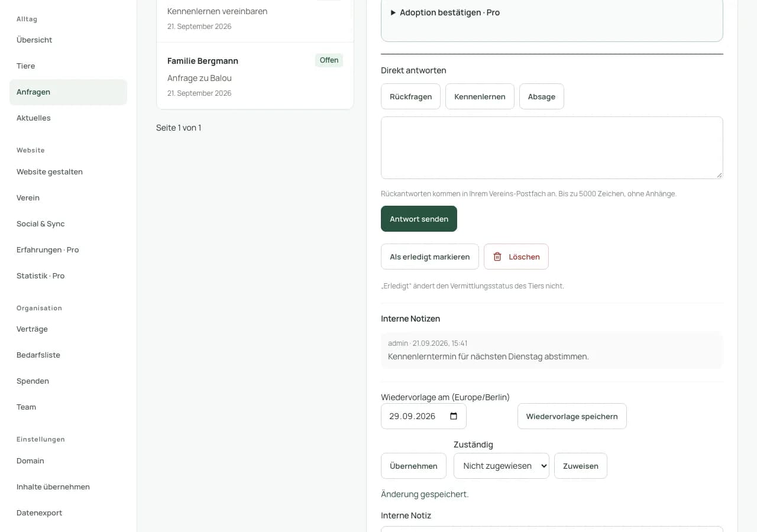757x532 pixels.
Task: Insert the Absage reply template
Action: point(541,96)
